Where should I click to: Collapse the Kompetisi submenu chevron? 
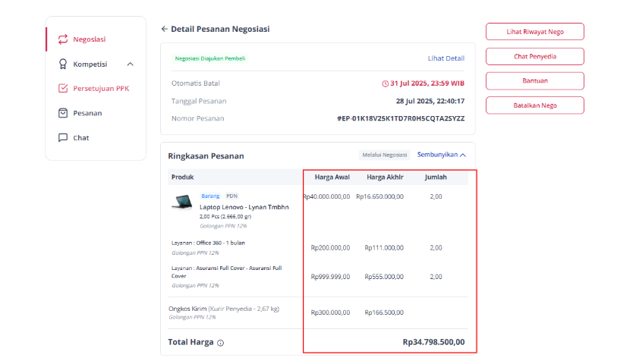[131, 64]
